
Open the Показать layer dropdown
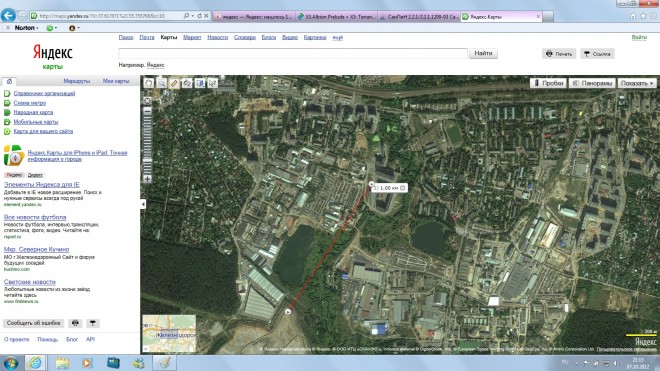637,83
